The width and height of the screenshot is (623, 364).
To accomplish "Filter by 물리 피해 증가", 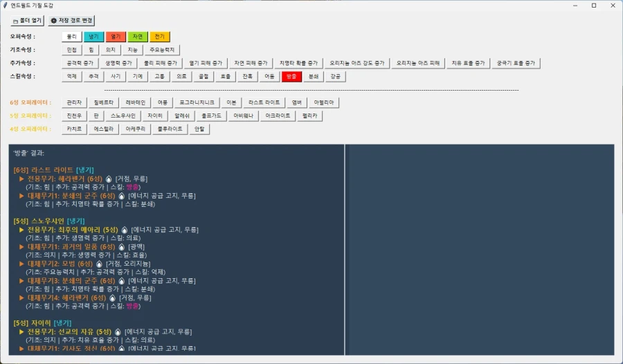I will 161,63.
